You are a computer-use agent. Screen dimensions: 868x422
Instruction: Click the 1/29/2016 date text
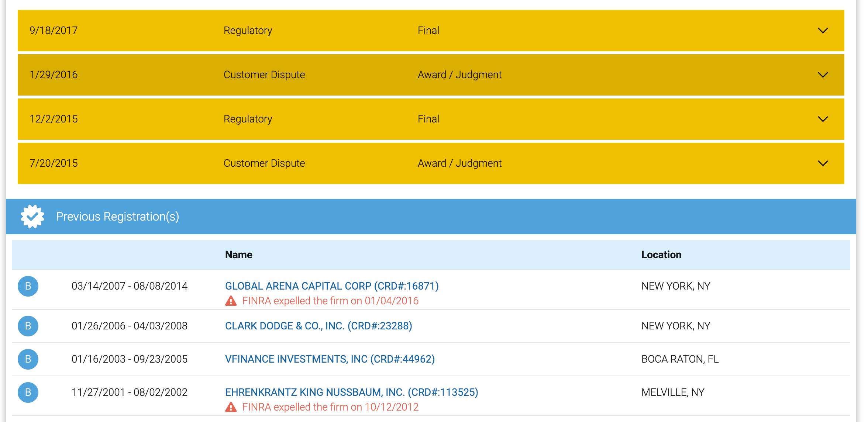[54, 75]
